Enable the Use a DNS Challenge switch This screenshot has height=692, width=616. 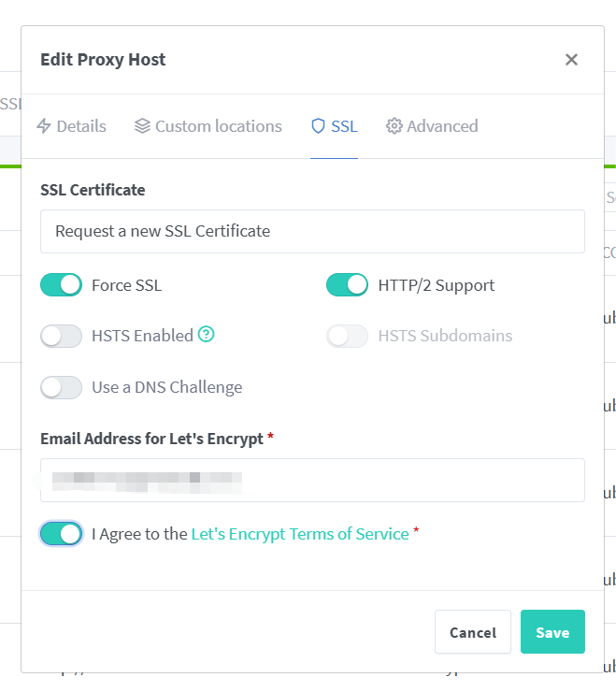tap(62, 387)
